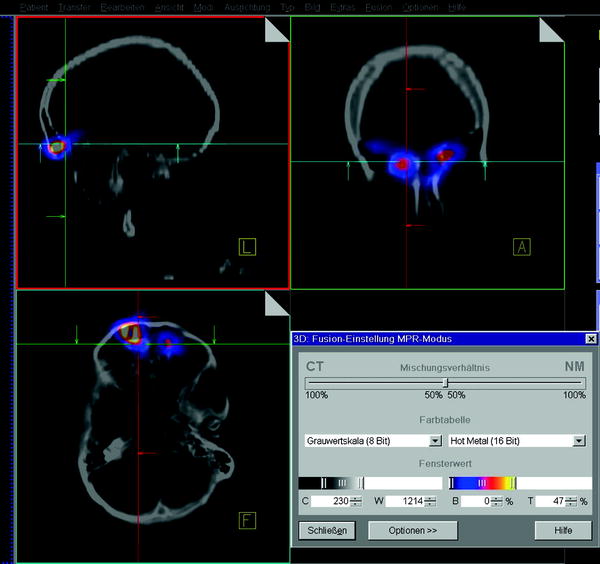The image size is (600, 564).
Task: Click the Mischungsverhältnis CT/NM slider handle
Action: tap(446, 382)
